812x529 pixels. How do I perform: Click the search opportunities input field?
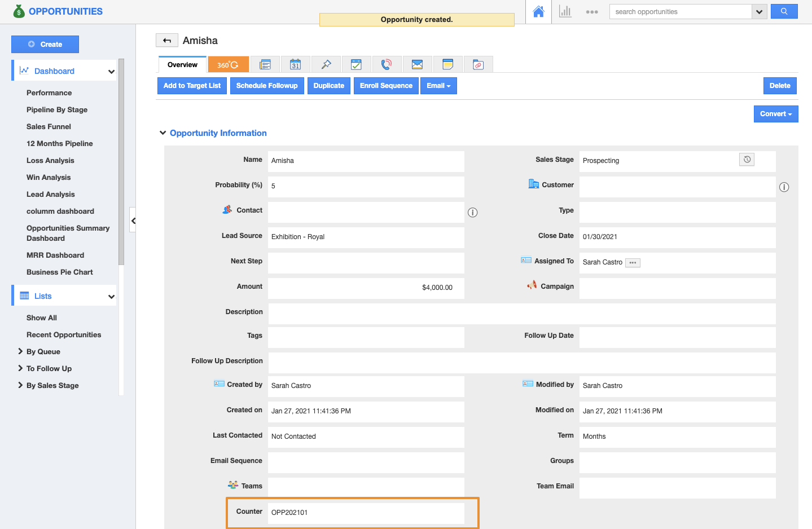681,12
